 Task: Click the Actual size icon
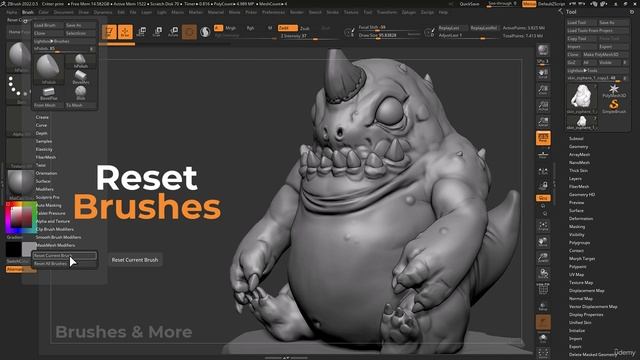click(543, 106)
